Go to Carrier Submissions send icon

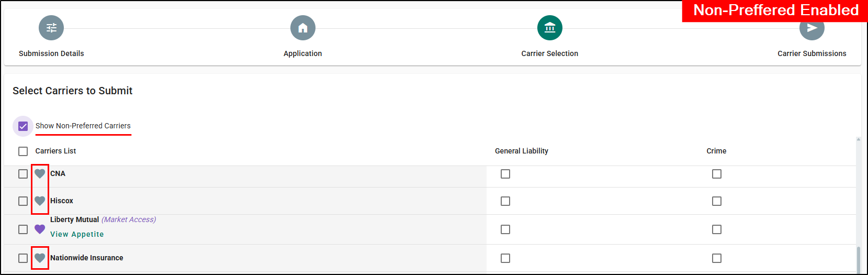(811, 29)
